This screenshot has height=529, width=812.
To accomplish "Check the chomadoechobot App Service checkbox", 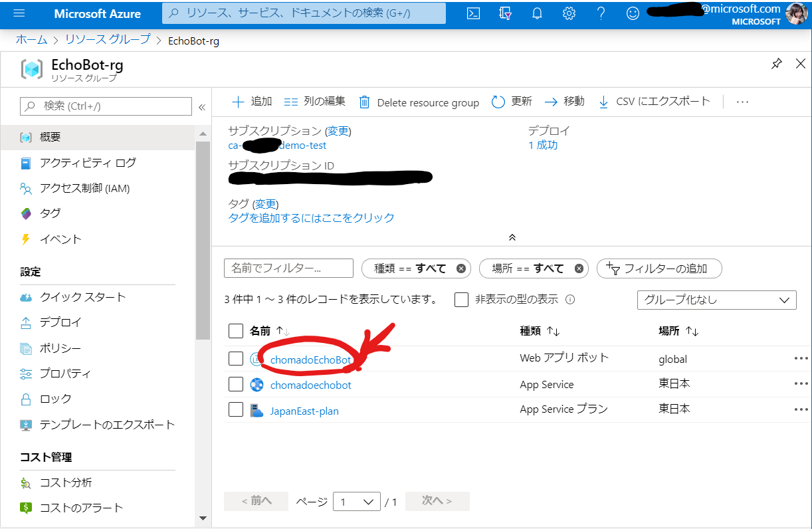I will tap(236, 384).
